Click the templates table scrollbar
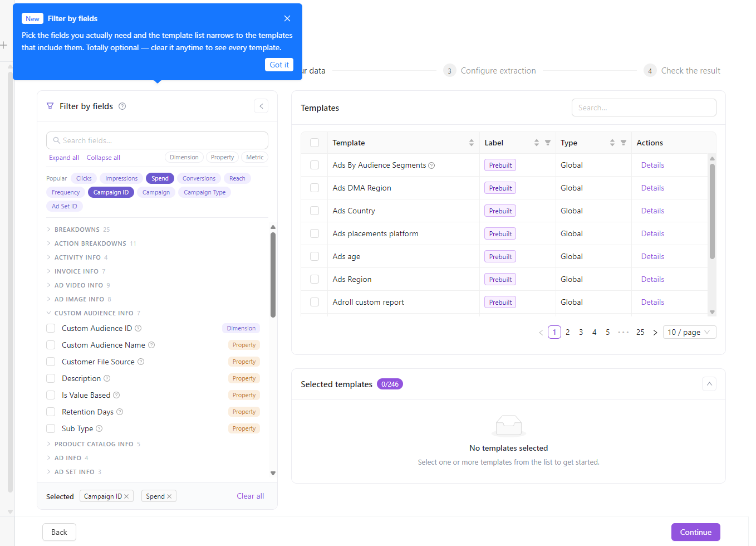Screen dimensions: 756x546 712,211
